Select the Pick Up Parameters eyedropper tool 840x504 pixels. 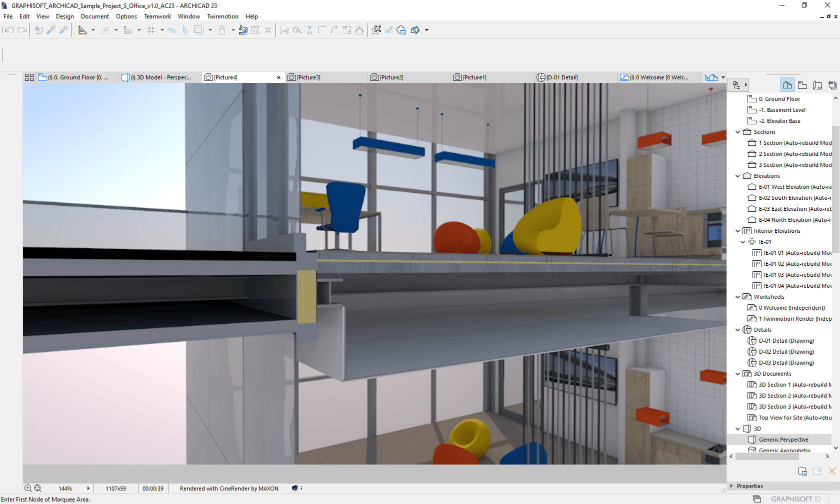(51, 29)
